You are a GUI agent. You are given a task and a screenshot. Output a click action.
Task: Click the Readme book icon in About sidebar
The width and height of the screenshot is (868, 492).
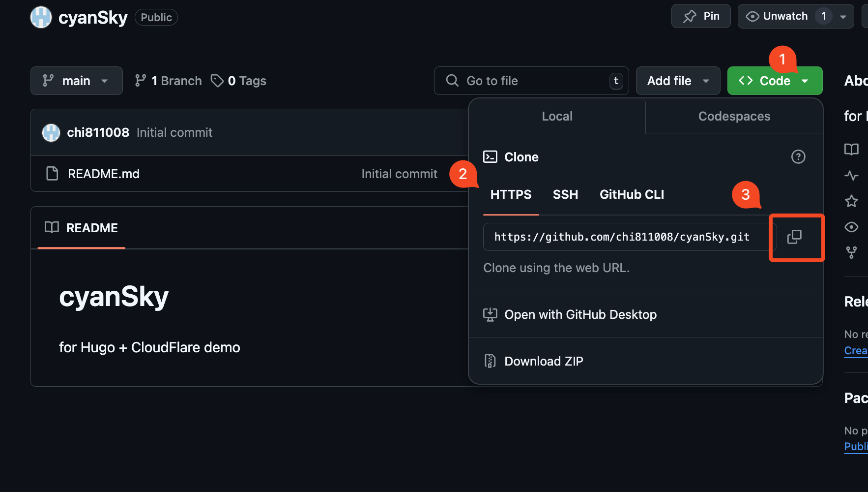pos(851,149)
